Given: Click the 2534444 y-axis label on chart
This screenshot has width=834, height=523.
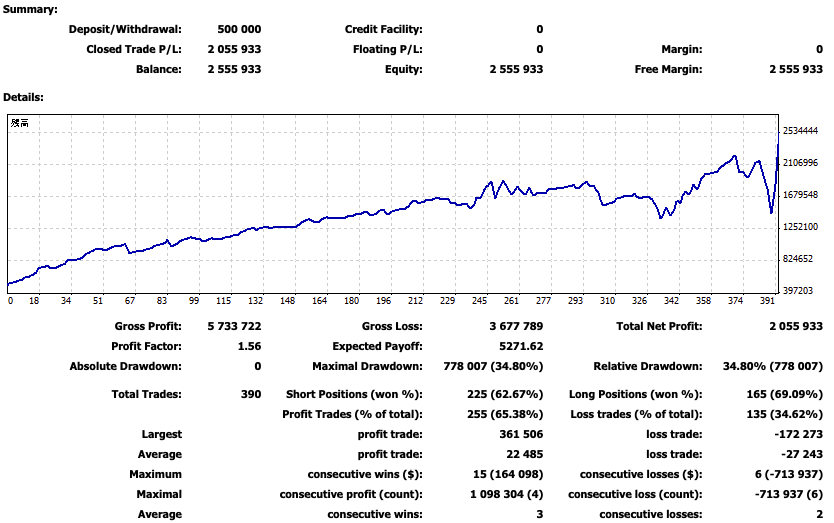Looking at the screenshot, I should (x=802, y=131).
